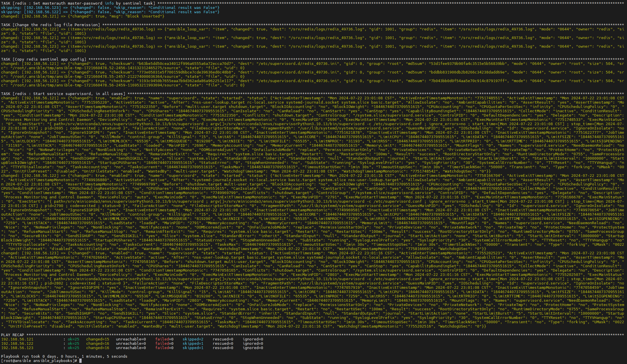Screen dimensions: 627x364
Task: Click 'ok=25' in the 192.168.56.122 recap row
Action: coord(74,344)
